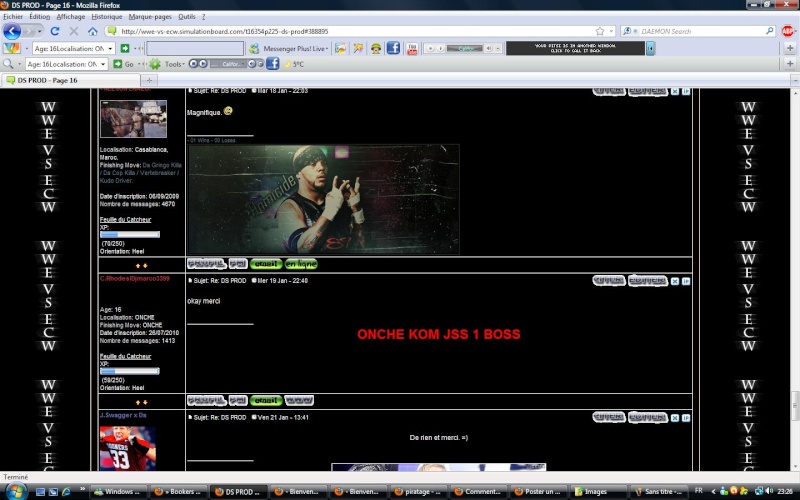Click the magic wand toolbar icon
Screen dimensions: 800x500
[358, 48]
